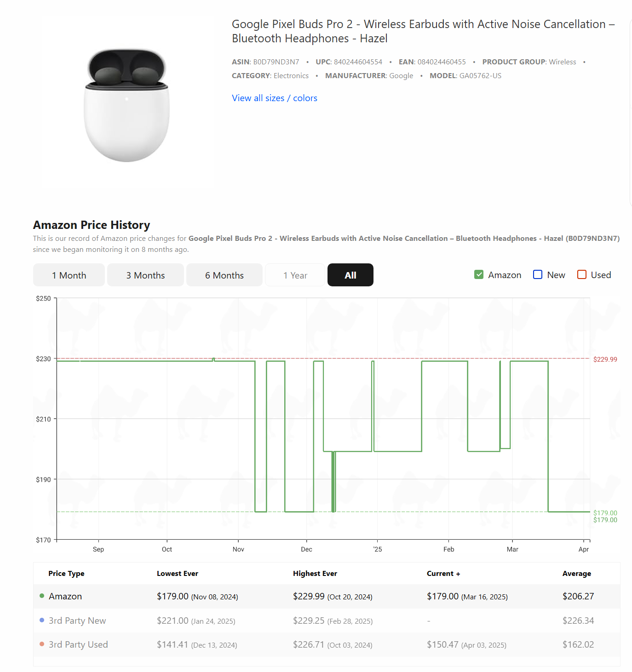This screenshot has width=632, height=672.
Task: Click the Average column header
Action: (577, 574)
